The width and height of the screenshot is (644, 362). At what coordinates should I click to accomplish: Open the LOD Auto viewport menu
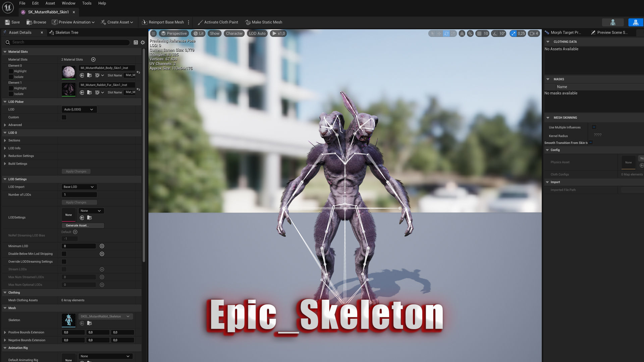pos(257,34)
